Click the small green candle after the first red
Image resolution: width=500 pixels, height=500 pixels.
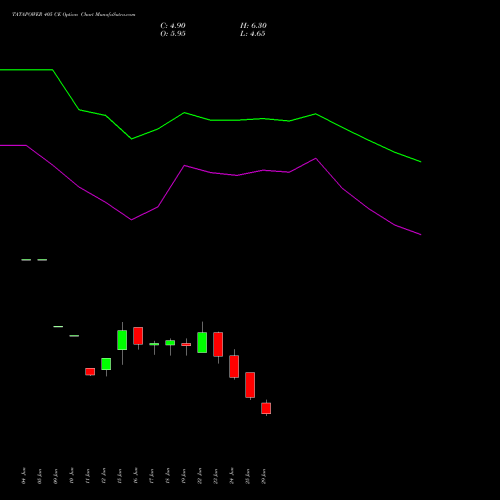point(106,364)
